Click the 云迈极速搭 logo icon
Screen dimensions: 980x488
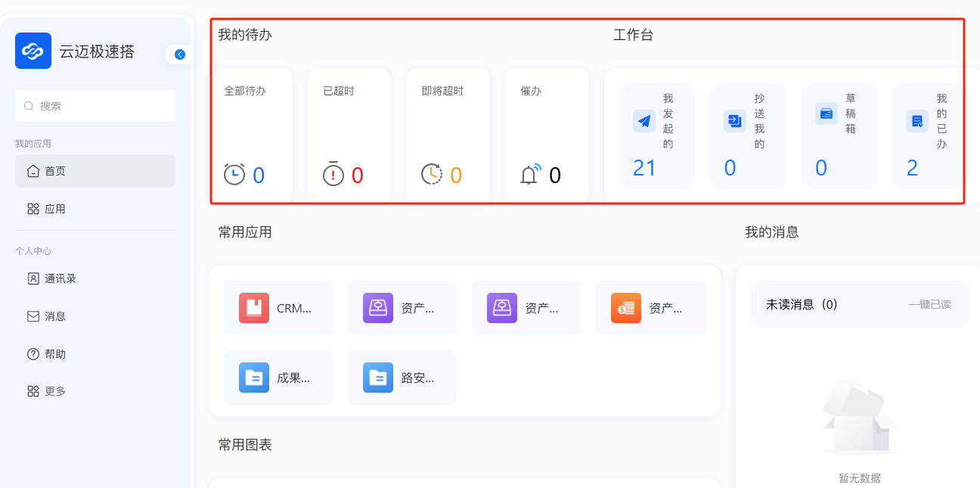(x=33, y=51)
